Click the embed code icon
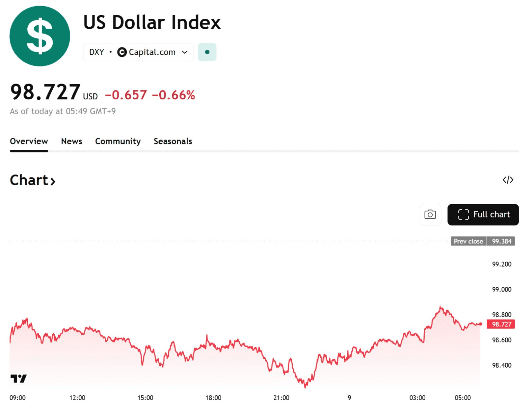Screen dimensions: 532x412 coord(508,180)
